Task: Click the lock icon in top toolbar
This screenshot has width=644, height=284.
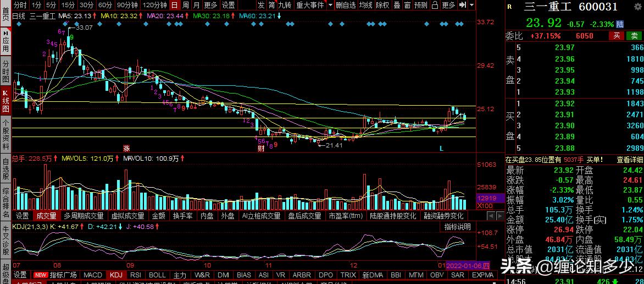Action: pyautogui.click(x=435, y=5)
